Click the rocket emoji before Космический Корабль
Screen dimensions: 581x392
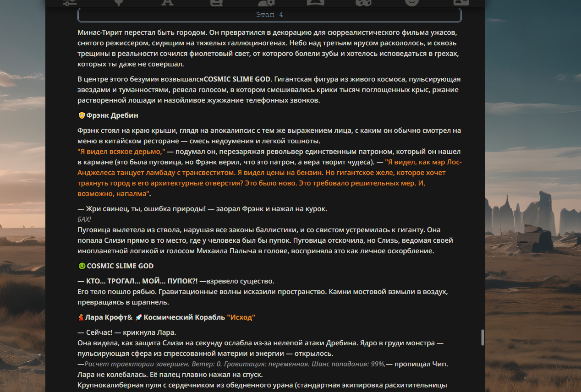pos(138,317)
